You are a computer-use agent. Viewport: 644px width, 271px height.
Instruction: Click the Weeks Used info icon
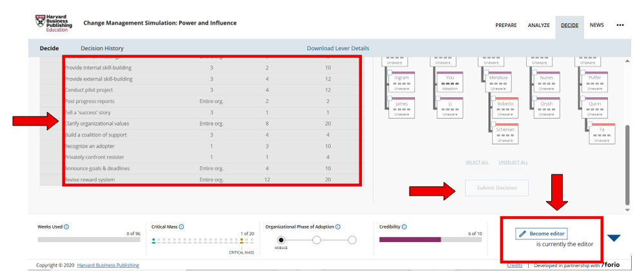(x=67, y=227)
